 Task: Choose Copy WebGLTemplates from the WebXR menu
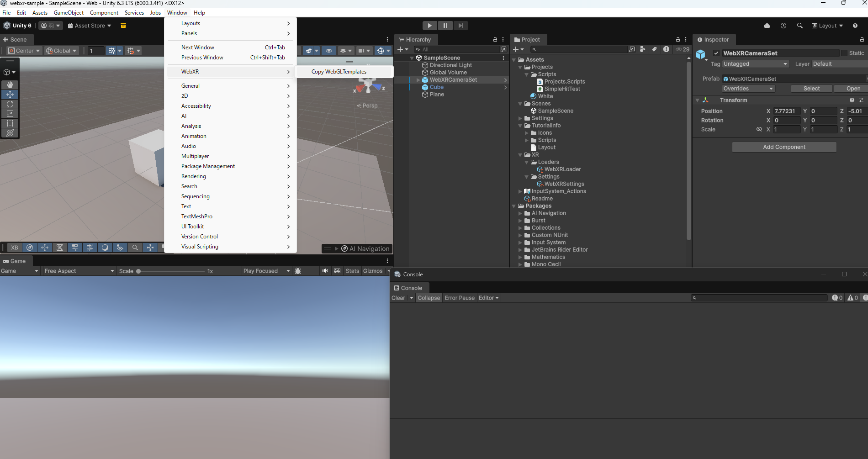pos(338,72)
